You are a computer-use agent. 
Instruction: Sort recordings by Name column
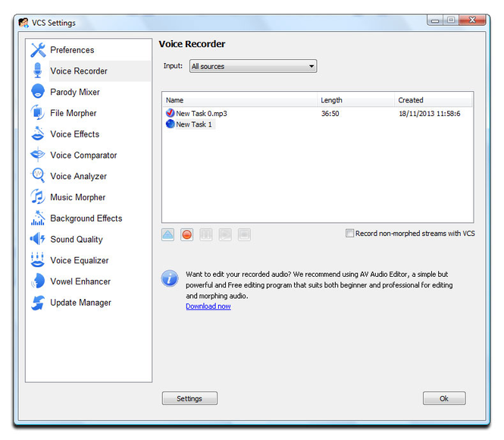click(239, 100)
